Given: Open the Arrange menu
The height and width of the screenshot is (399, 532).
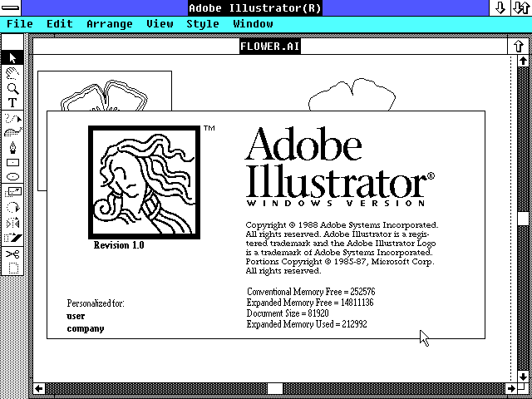Looking at the screenshot, I should [109, 24].
